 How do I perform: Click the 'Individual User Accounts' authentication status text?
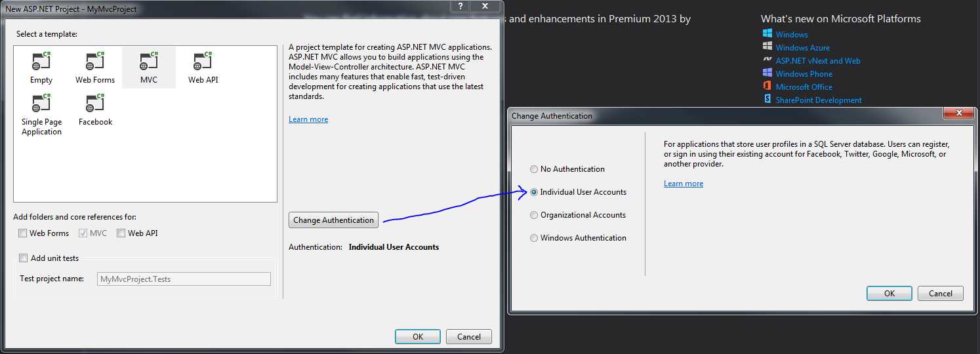point(394,247)
